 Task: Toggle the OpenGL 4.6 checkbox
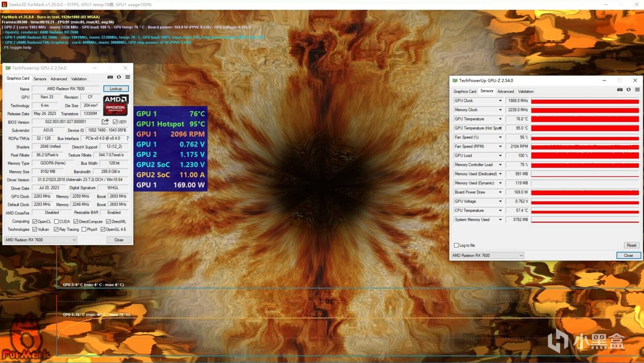(103, 229)
